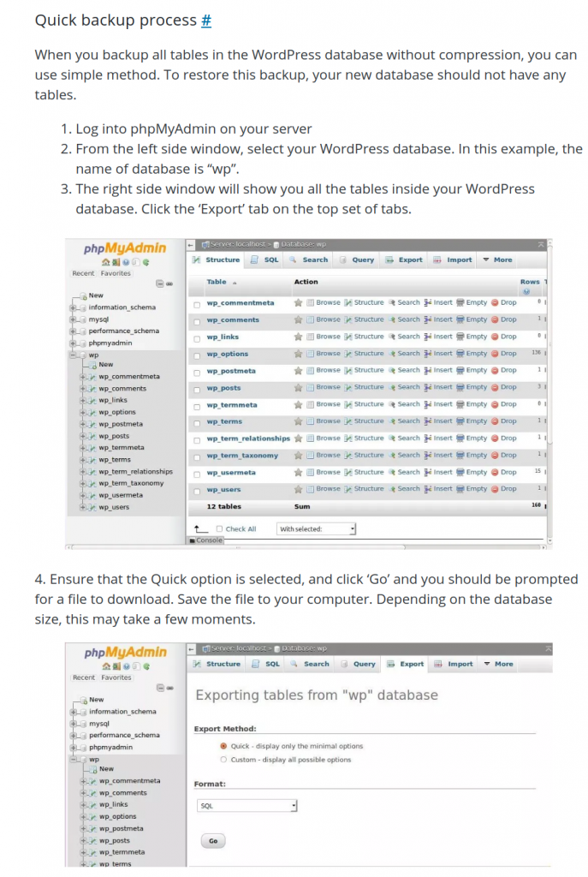Click the Recent button in the tables list sidebar

[x=83, y=273]
